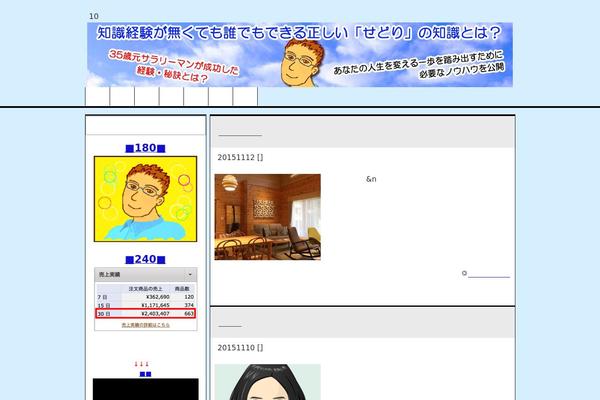
Task: Click the 20151112 post date text
Action: click(x=240, y=157)
